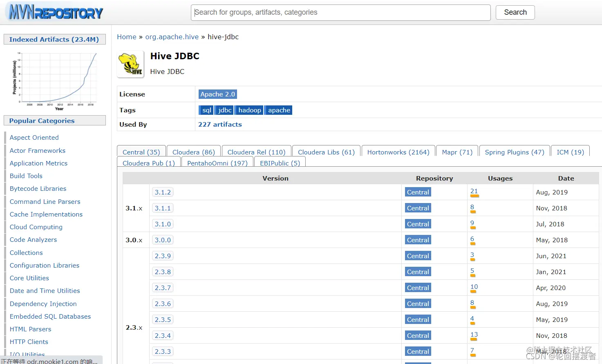Viewport: 602px width, 364px height.
Task: Focus the artifact search field
Action: pos(340,13)
